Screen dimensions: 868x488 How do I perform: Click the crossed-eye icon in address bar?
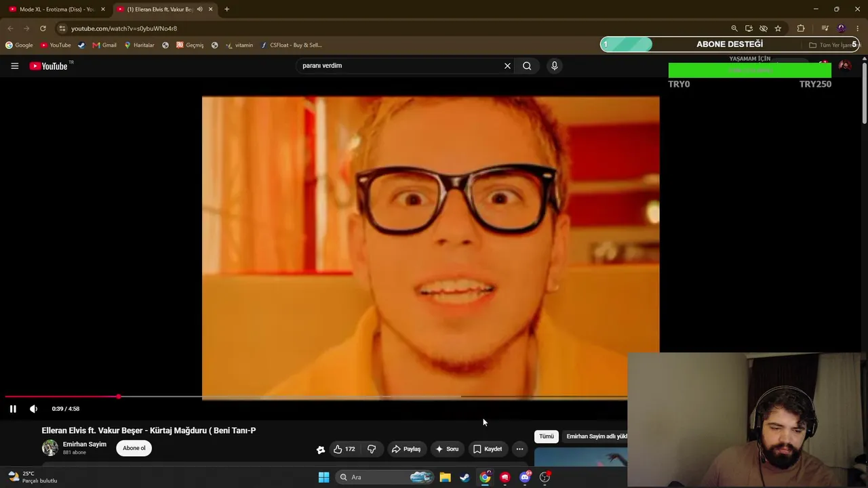pos(764,28)
